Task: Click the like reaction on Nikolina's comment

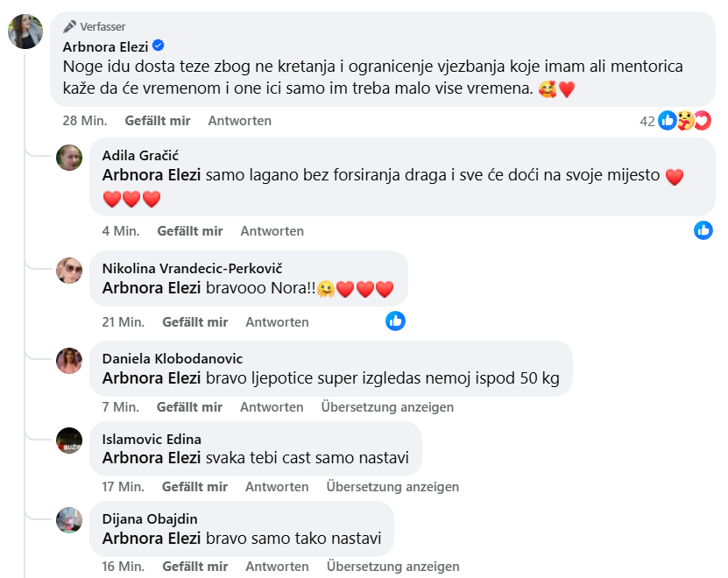Action: click(396, 321)
